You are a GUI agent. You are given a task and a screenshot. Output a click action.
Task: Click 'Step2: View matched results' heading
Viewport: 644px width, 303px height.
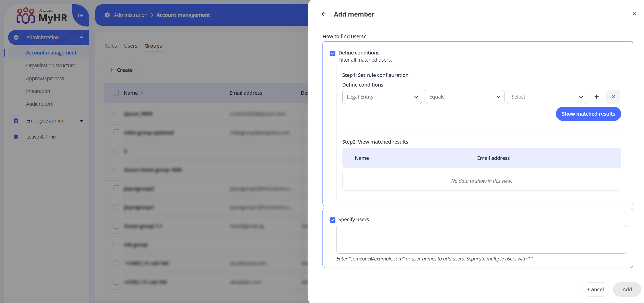[375, 142]
